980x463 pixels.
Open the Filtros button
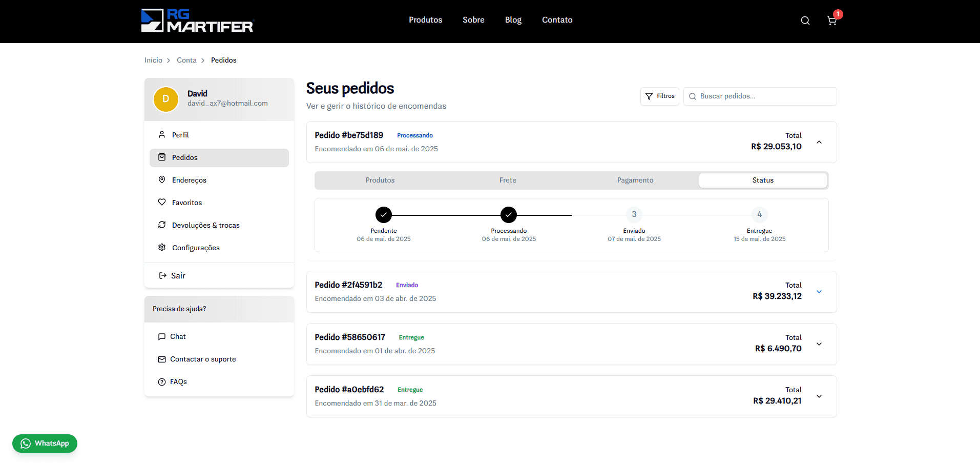pyautogui.click(x=659, y=96)
